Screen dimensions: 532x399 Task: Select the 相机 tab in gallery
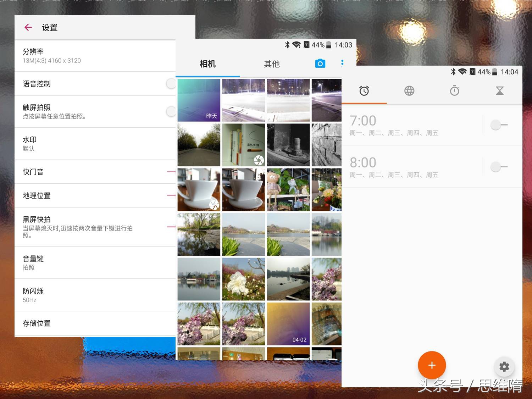pyautogui.click(x=207, y=64)
